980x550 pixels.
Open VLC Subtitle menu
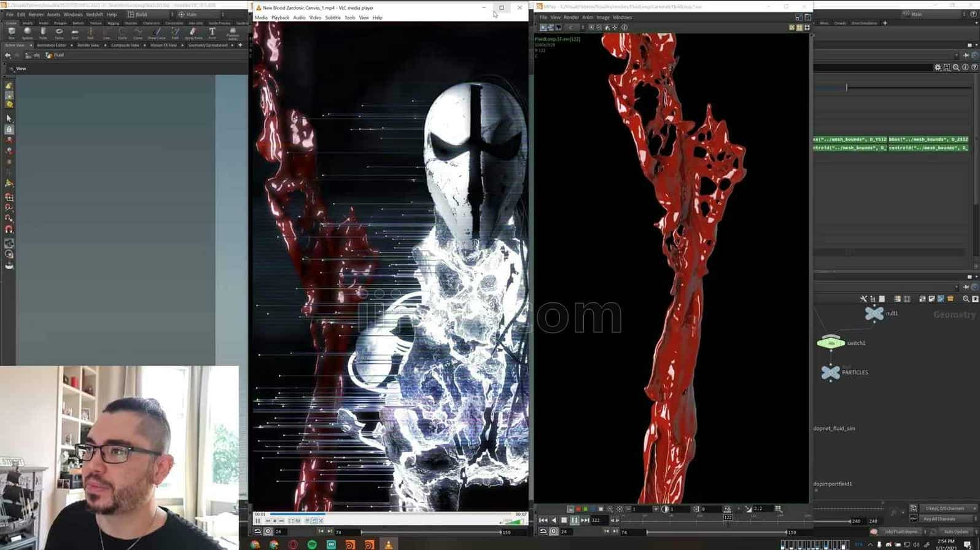point(333,18)
